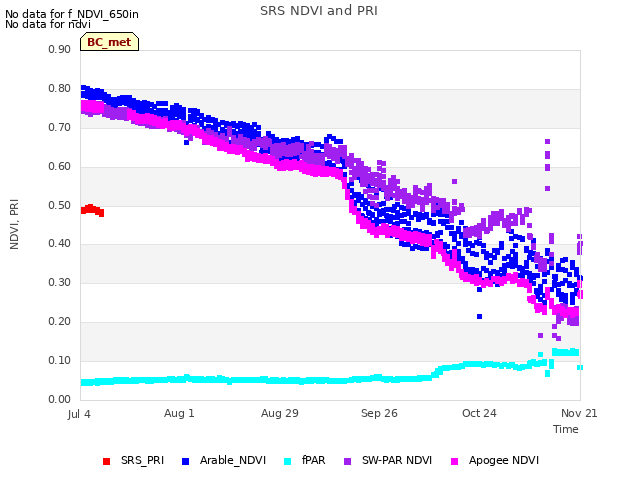Select the fPAR legend label
640x480 pixels.
point(313,460)
